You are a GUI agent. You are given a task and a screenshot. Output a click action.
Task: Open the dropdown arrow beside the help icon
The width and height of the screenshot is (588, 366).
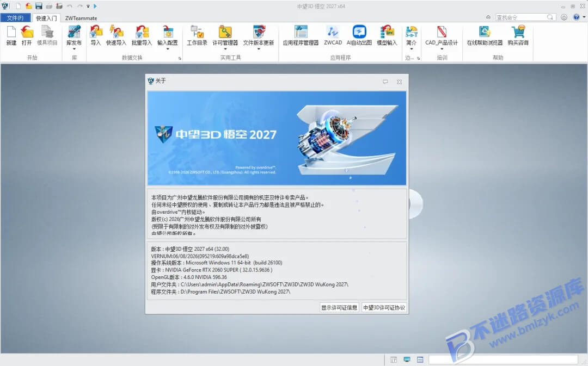coord(584,17)
